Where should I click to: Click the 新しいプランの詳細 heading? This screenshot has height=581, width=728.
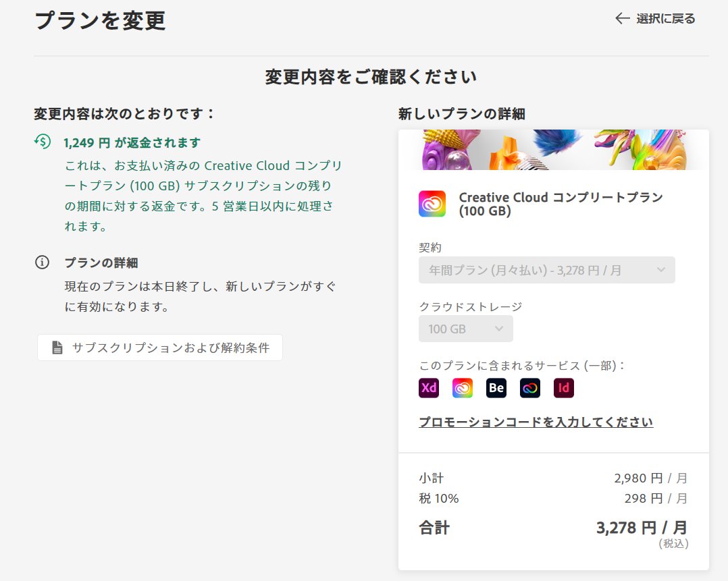461,113
